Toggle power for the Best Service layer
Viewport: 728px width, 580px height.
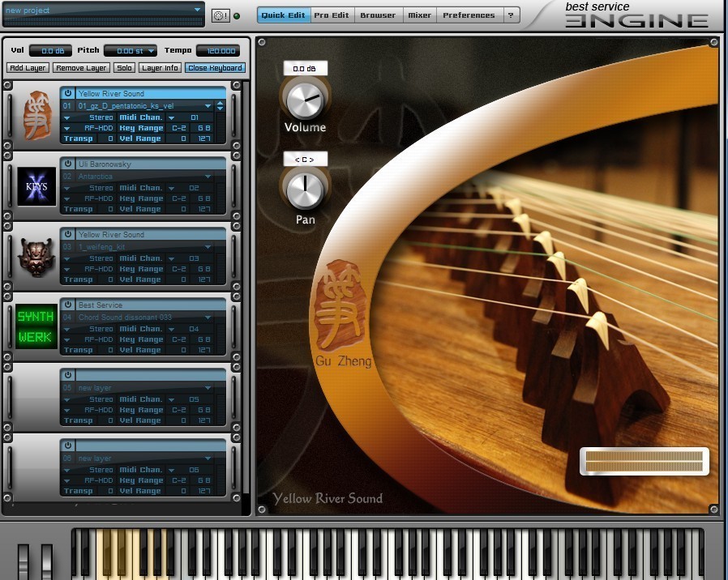tap(68, 305)
